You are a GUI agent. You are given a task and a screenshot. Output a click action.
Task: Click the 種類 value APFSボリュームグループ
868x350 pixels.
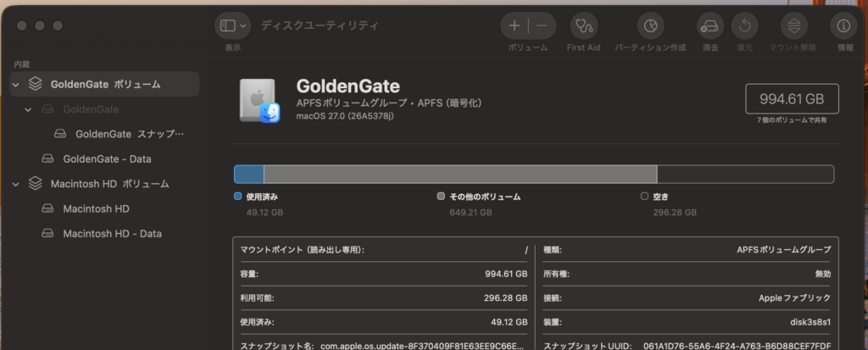pos(784,250)
